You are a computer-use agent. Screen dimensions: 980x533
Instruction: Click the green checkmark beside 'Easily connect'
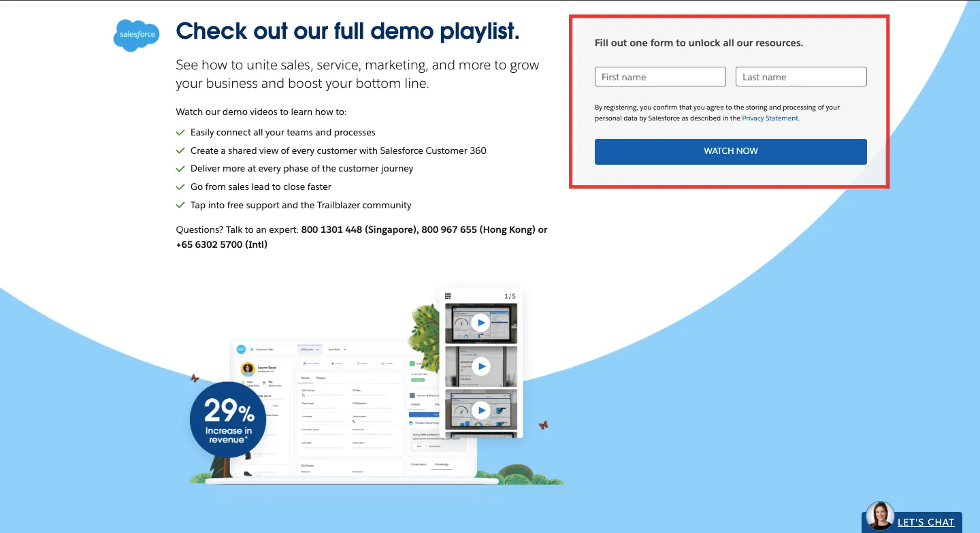180,132
